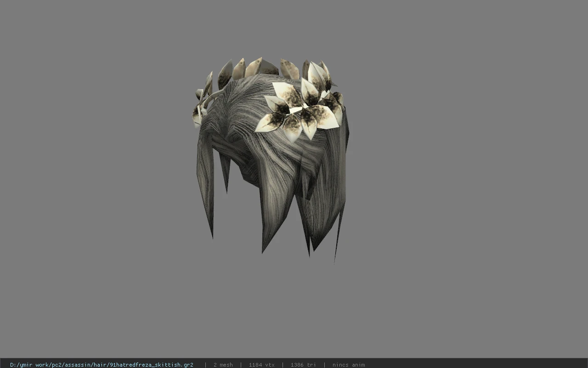Click the 'nincs anim' status entry
588x368 pixels.
pos(349,365)
